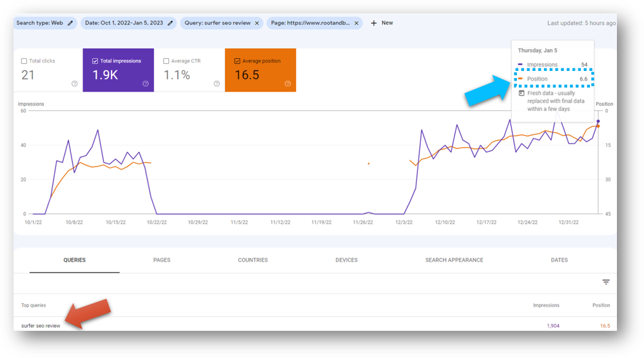
Task: Click the Last updated: 5 hours ago text
Action: [x=581, y=23]
